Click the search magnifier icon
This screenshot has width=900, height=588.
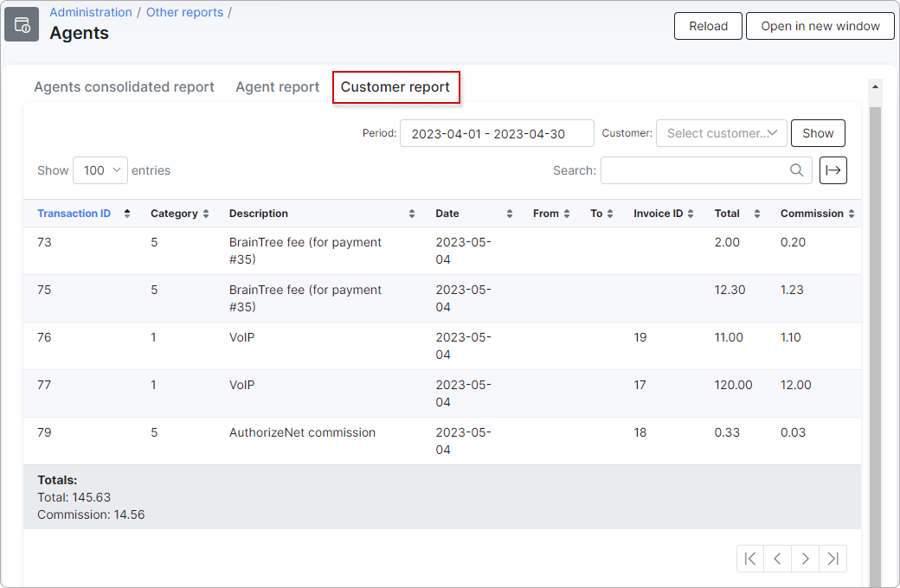(x=796, y=170)
